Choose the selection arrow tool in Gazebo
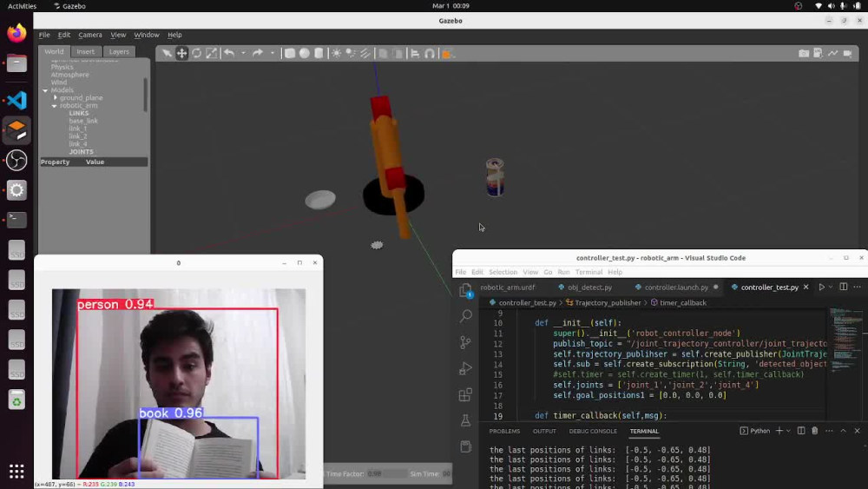Screen dimensions: 868x489 pyautogui.click(x=167, y=53)
